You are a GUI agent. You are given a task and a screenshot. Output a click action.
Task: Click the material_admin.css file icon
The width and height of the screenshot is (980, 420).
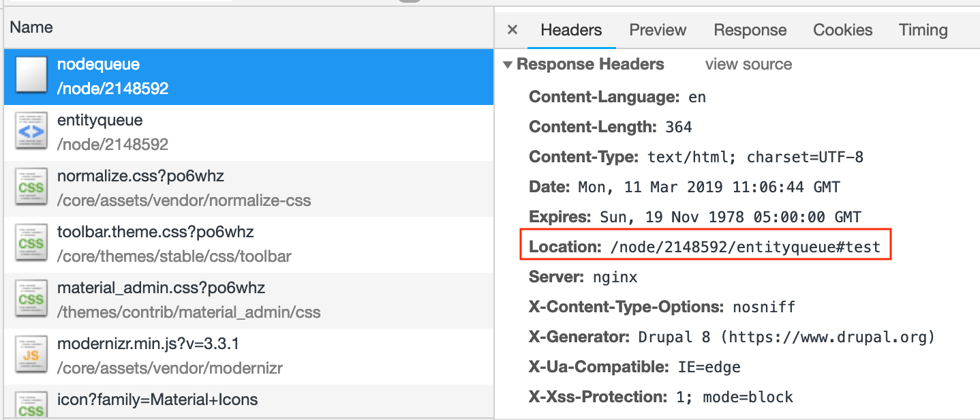point(31,299)
